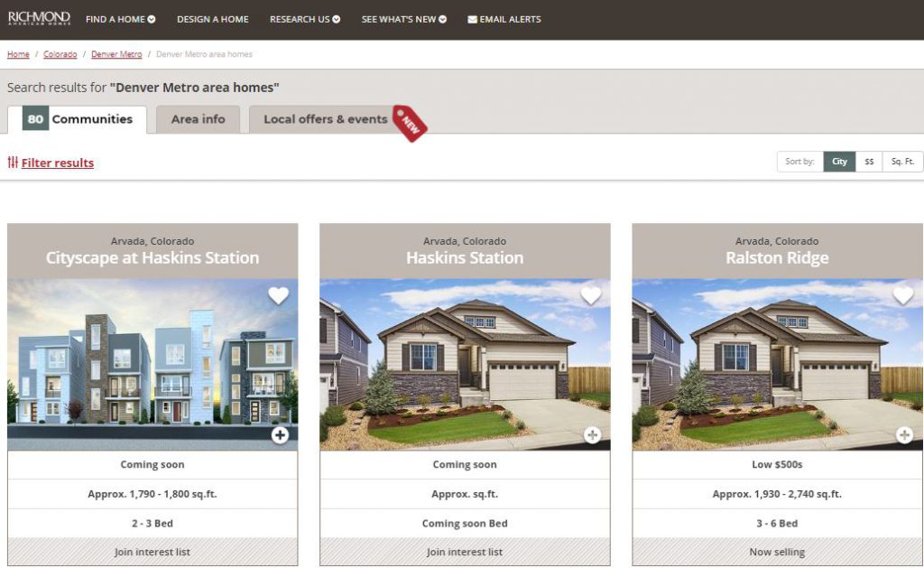Click 'Coming soon Bed' text
This screenshot has width=924, height=568.
(465, 523)
